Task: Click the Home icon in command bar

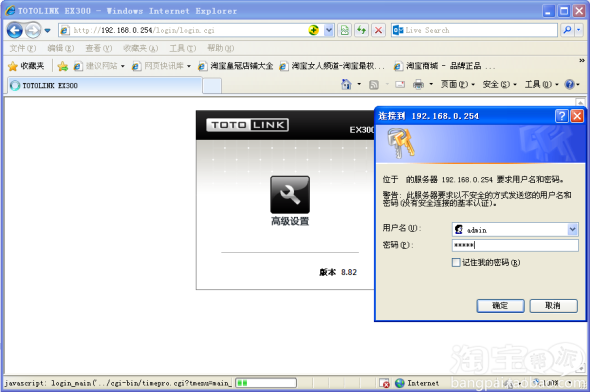Action: [x=346, y=84]
